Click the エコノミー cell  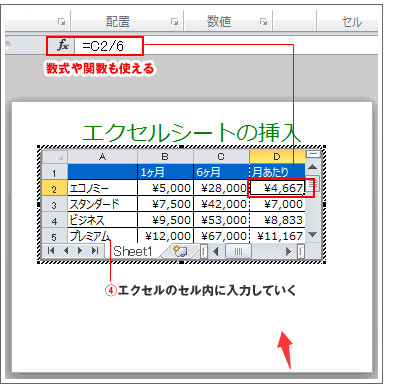tap(102, 188)
